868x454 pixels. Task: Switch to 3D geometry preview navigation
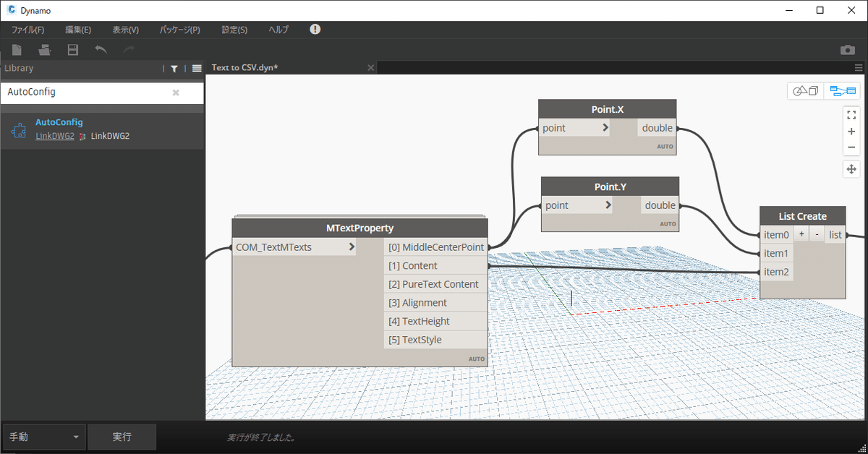click(806, 91)
